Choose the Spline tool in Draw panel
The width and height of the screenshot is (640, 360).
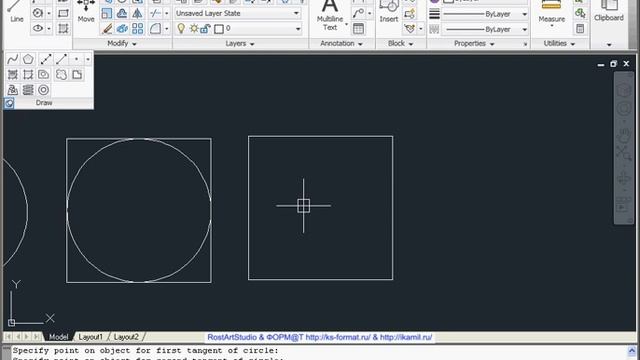(x=13, y=59)
